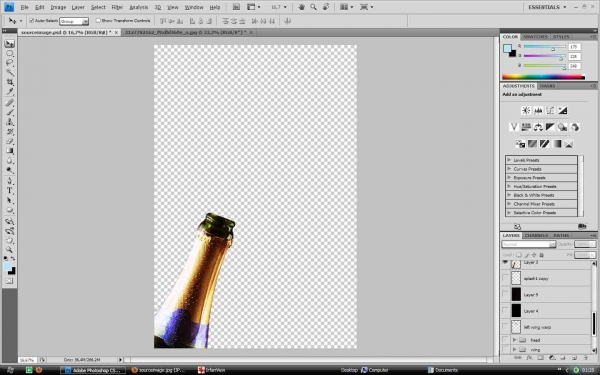Screen dimensions: 600x375
Task: Add a Color Balance adjustment
Action: [x=538, y=127]
